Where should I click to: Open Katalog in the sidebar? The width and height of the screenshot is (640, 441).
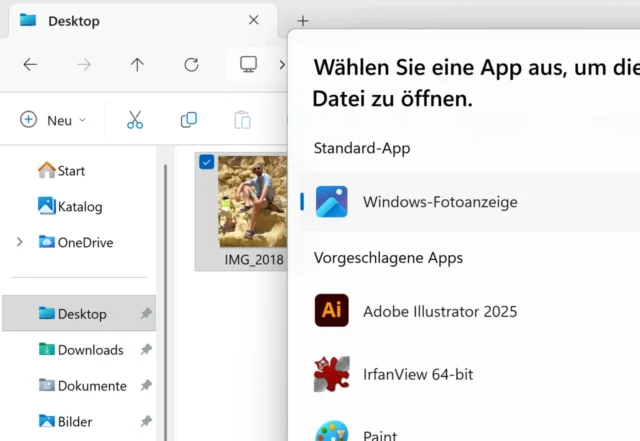coord(79,206)
